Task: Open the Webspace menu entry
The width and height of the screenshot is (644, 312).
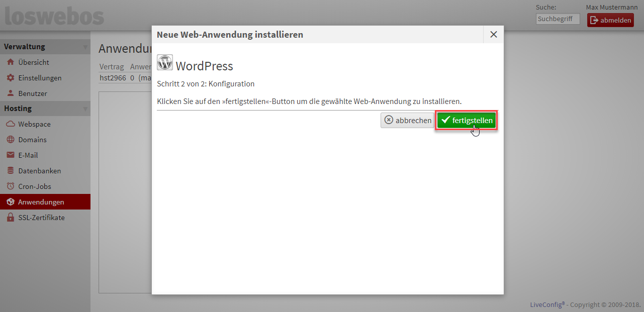Action: click(x=34, y=124)
